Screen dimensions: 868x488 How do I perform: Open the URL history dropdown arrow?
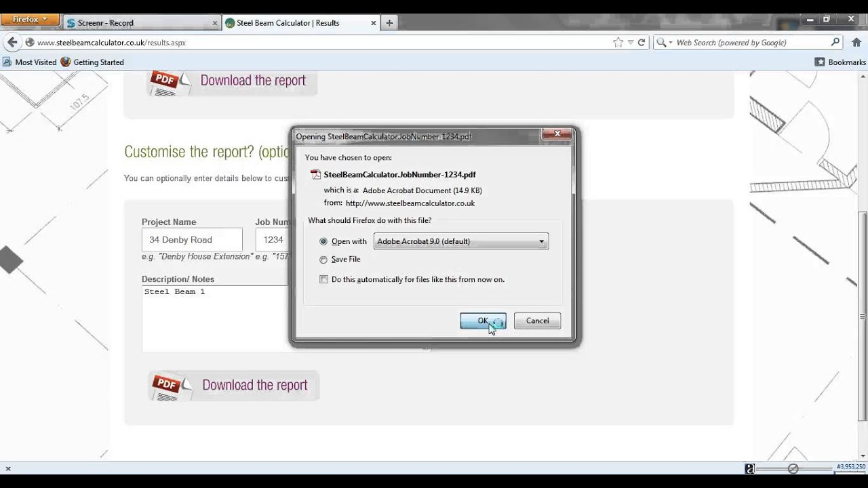click(x=631, y=42)
